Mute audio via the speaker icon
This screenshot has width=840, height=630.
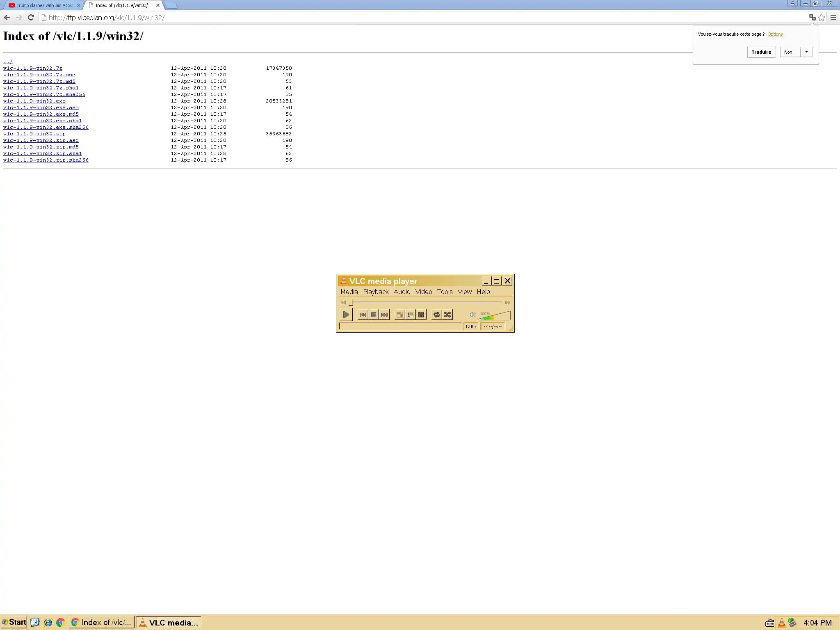[x=472, y=315]
